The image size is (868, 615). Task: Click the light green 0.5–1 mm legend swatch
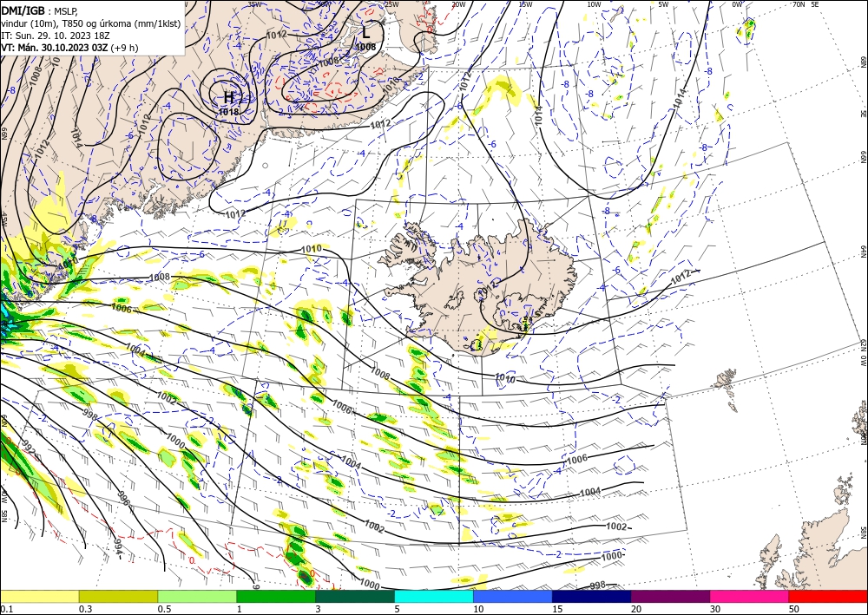[197, 596]
